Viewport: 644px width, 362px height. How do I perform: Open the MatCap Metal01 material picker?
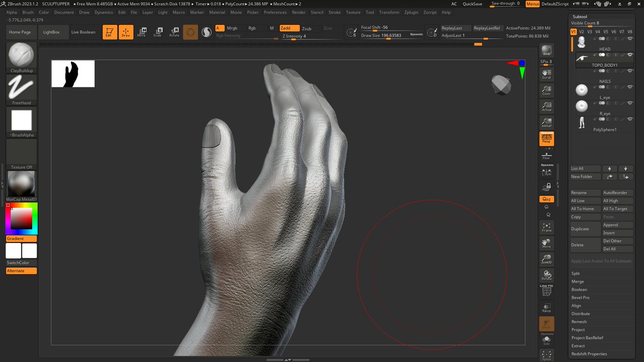click(21, 186)
